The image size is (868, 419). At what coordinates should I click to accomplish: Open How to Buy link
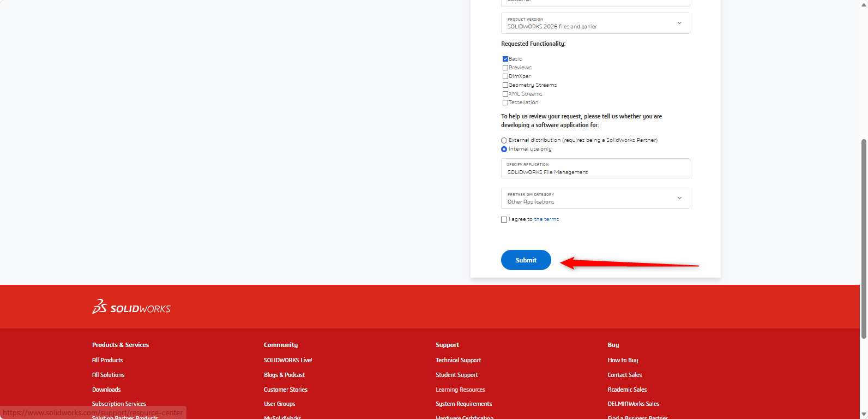(x=623, y=360)
